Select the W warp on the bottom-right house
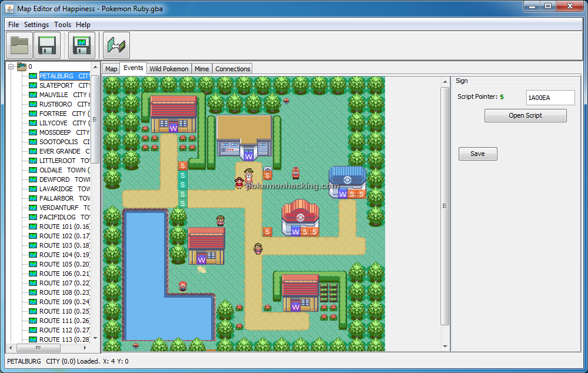Image resolution: width=588 pixels, height=373 pixels. (296, 307)
